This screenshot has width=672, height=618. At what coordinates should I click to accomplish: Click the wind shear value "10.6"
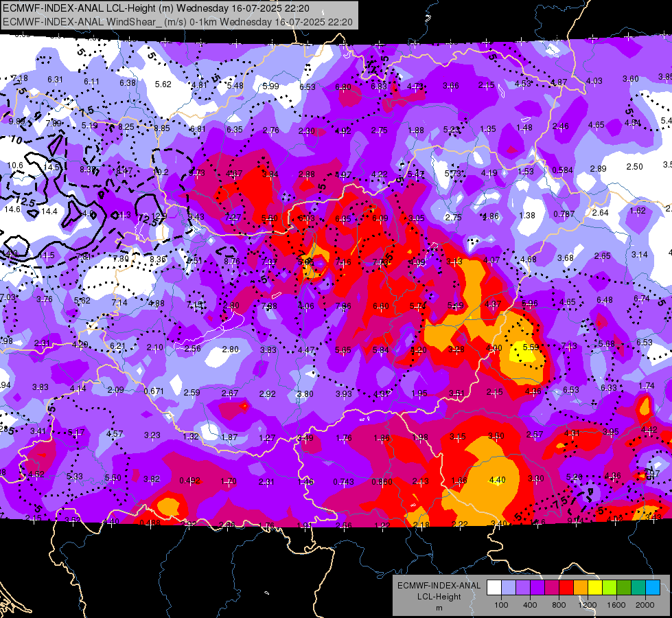[x=15, y=165]
